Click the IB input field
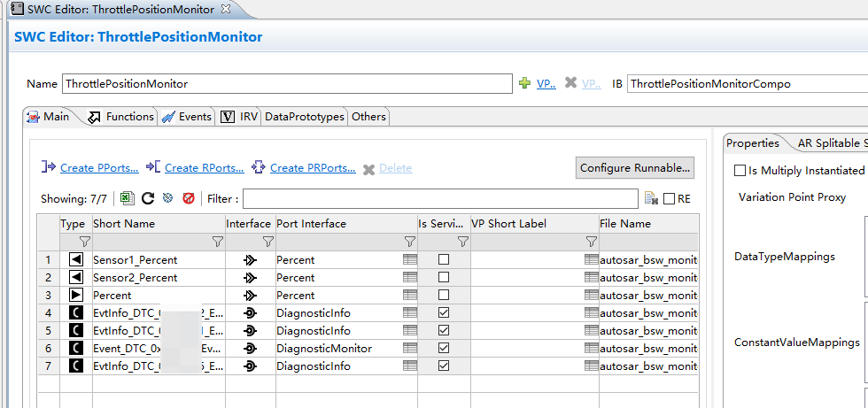This screenshot has height=408, width=868. coord(748,84)
